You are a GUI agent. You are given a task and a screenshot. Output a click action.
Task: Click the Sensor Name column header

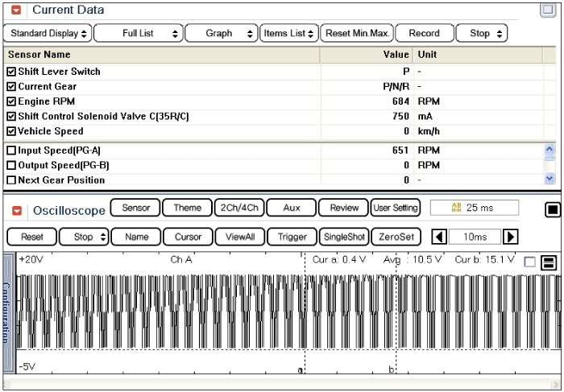[x=162, y=55]
